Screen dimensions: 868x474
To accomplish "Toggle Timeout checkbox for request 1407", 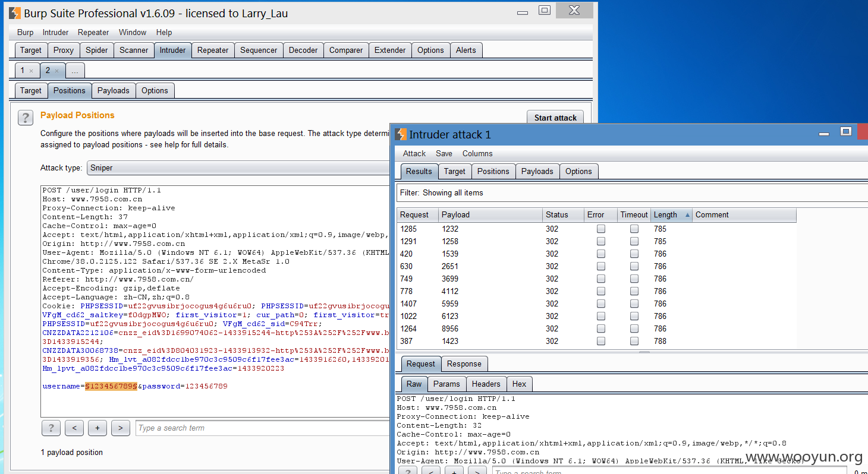I will [x=634, y=304].
